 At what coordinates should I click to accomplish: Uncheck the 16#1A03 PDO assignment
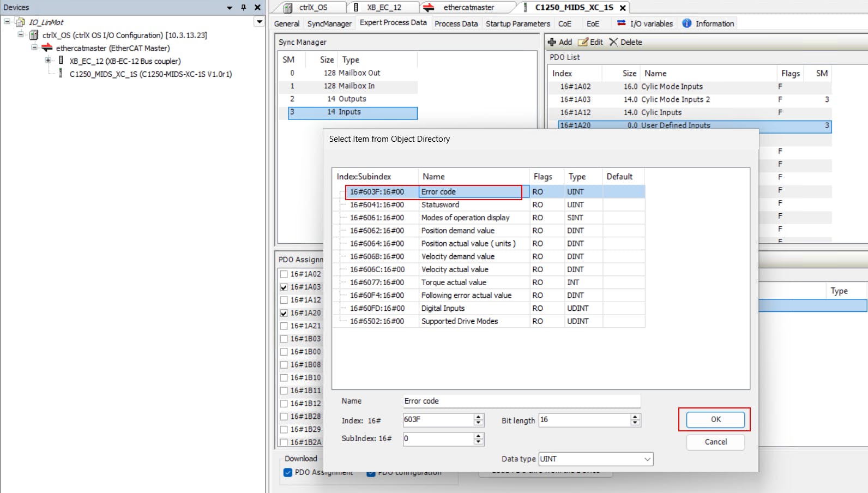(x=284, y=287)
